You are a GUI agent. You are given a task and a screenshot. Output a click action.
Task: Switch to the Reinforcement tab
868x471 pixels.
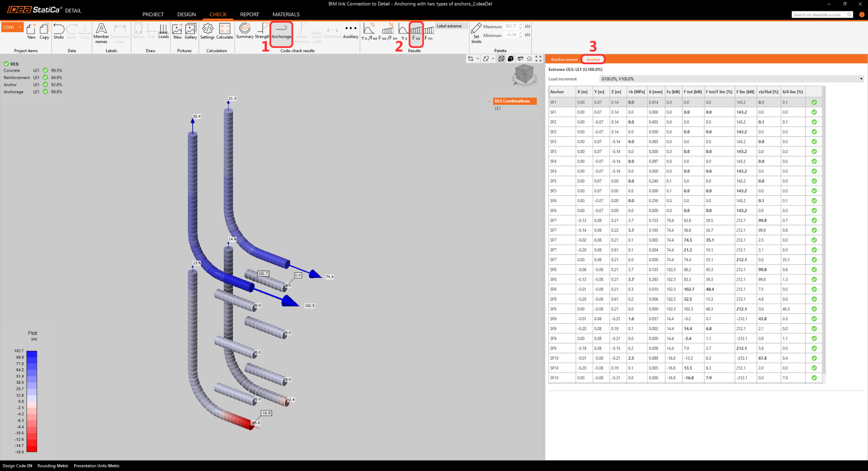564,60
